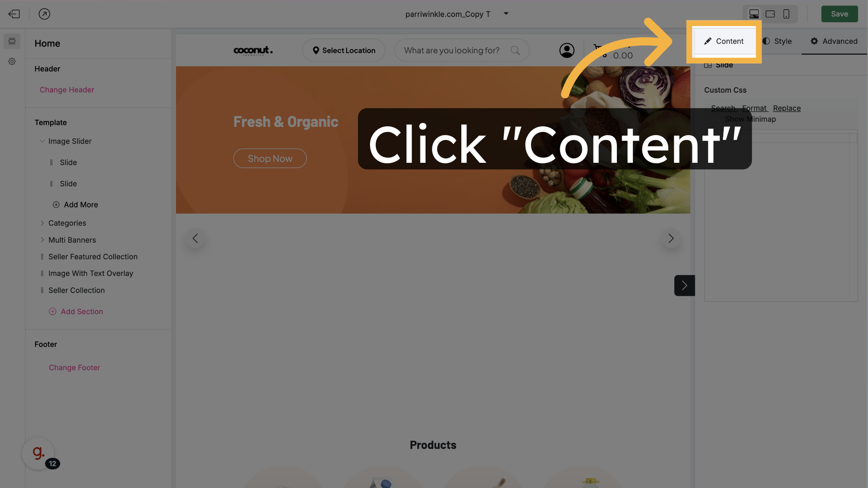Expand the Multi Banners section
This screenshot has height=488, width=868.
click(42, 240)
